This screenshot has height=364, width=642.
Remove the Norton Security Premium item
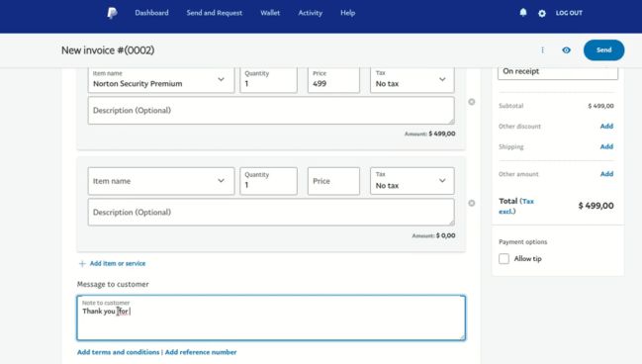(x=472, y=102)
